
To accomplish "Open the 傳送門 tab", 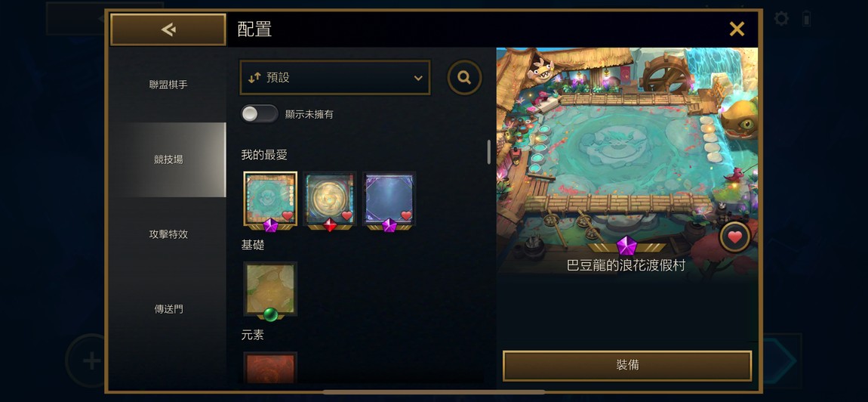I will coord(168,309).
